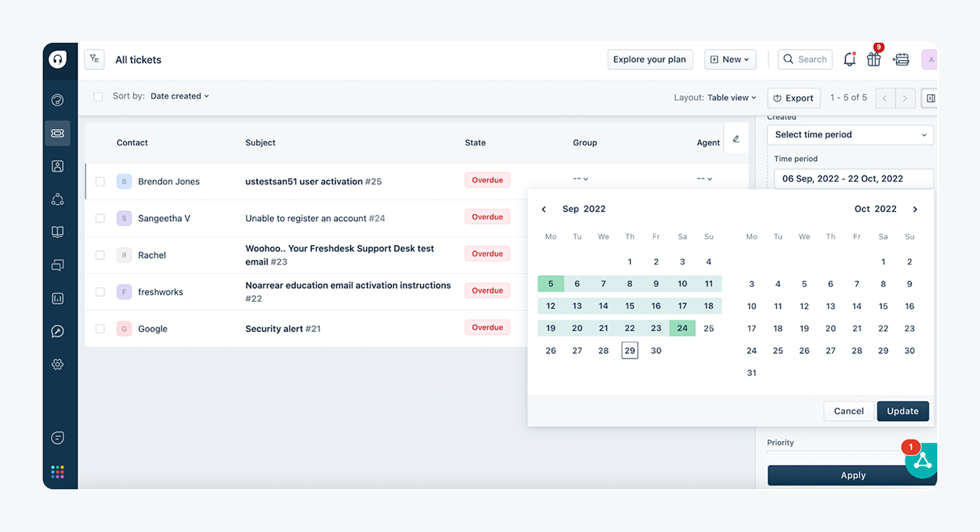This screenshot has width=980, height=532.
Task: Open the Dashboard gauge icon in sidebar
Action: pyautogui.click(x=57, y=100)
